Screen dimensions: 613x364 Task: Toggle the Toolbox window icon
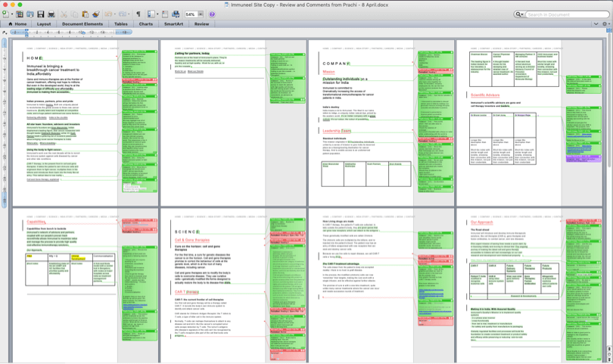(x=165, y=14)
